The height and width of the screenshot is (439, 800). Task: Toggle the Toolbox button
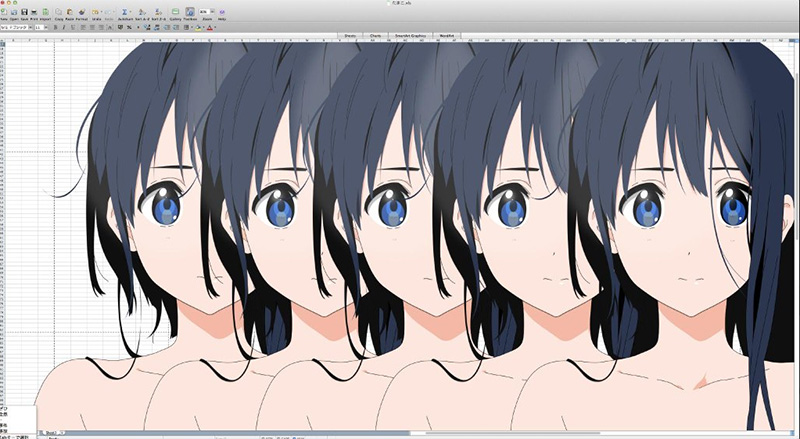click(190, 12)
